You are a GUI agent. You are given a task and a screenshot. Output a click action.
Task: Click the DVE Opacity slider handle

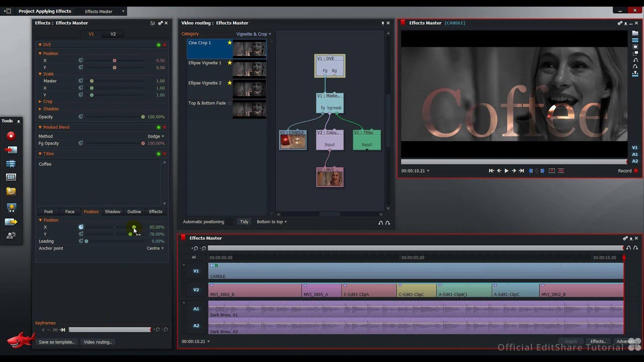[x=143, y=117]
